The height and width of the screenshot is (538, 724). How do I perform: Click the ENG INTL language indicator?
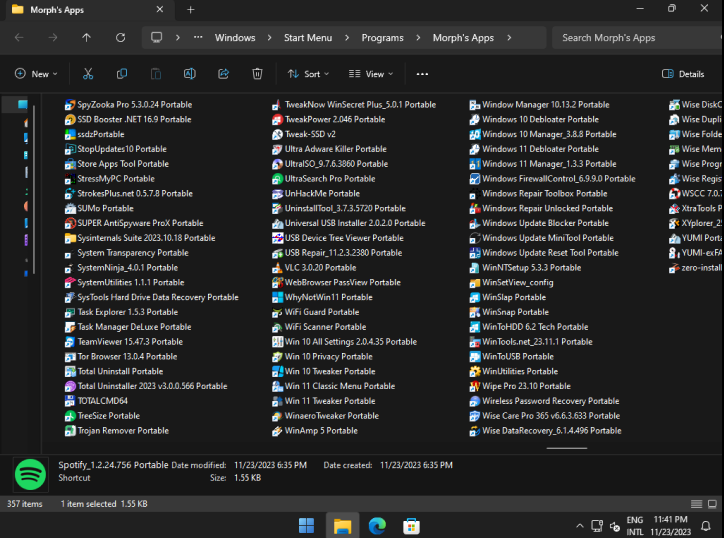[x=635, y=526]
